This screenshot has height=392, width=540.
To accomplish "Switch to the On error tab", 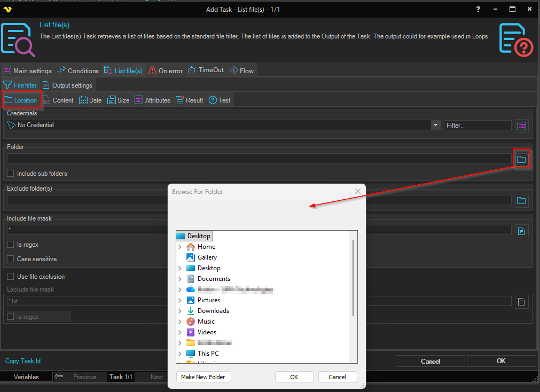I will (166, 70).
